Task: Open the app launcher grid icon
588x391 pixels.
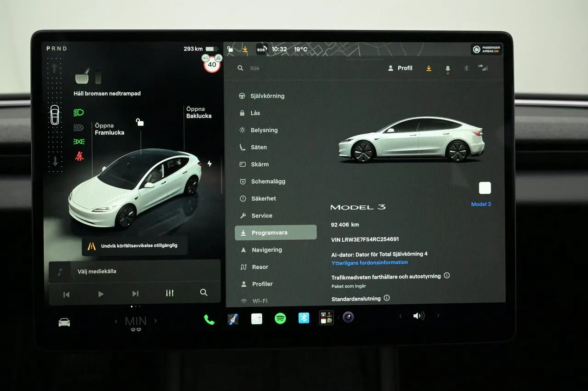Action: [326, 317]
